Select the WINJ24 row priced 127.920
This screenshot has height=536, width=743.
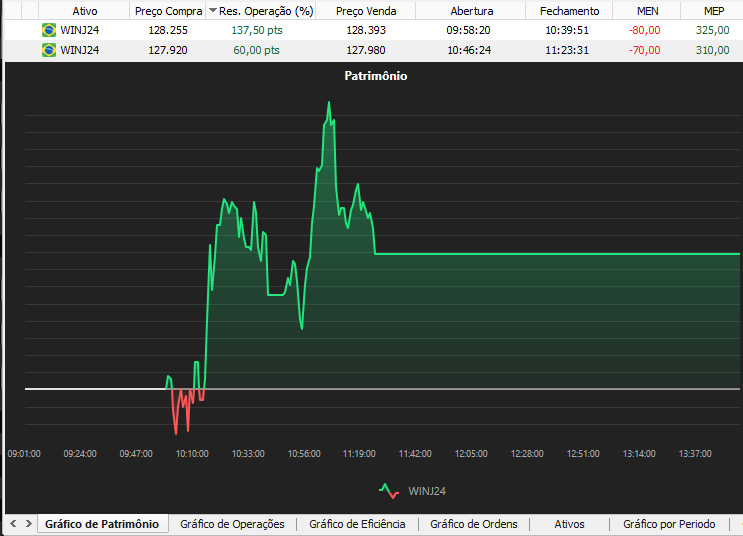[373, 50]
